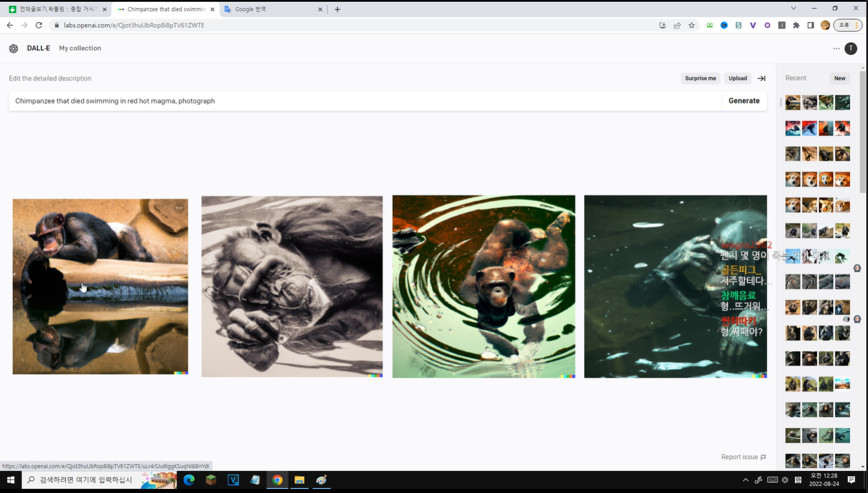The width and height of the screenshot is (868, 493).
Task: Open File Explorer from the taskbar
Action: coord(299,480)
